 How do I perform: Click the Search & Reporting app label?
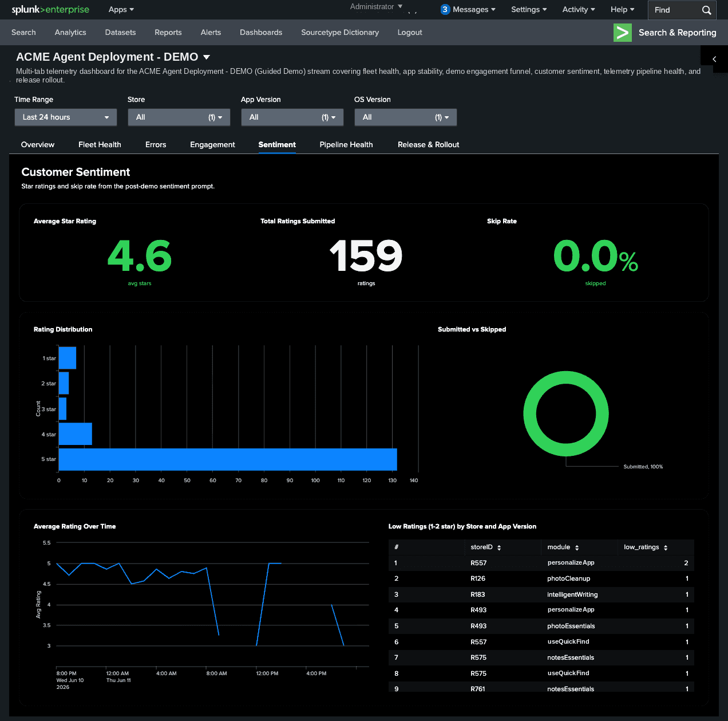click(x=677, y=33)
